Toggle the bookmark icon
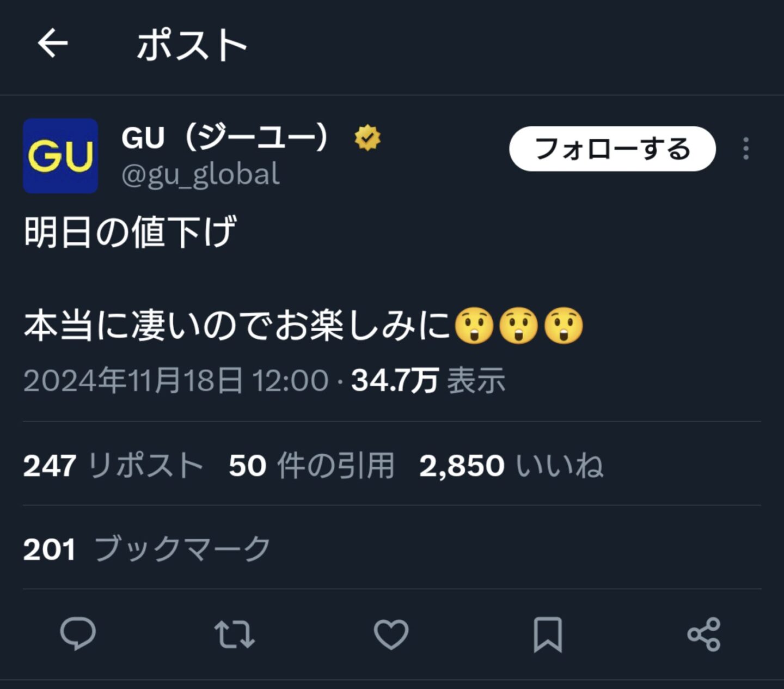This screenshot has height=689, width=784. 548,634
